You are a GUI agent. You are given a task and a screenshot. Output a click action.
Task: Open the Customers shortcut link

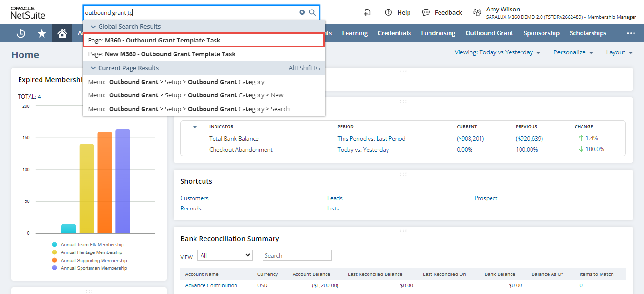coord(194,198)
